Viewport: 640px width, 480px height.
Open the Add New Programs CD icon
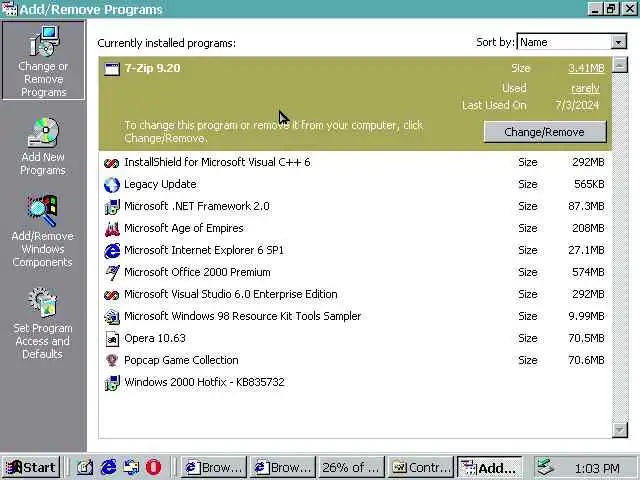pos(44,132)
